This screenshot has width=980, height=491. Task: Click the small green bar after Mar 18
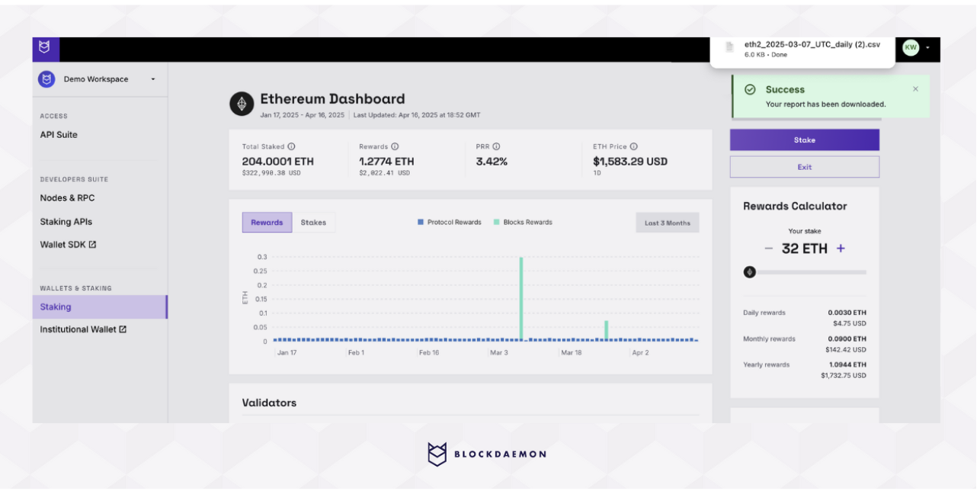tap(607, 330)
